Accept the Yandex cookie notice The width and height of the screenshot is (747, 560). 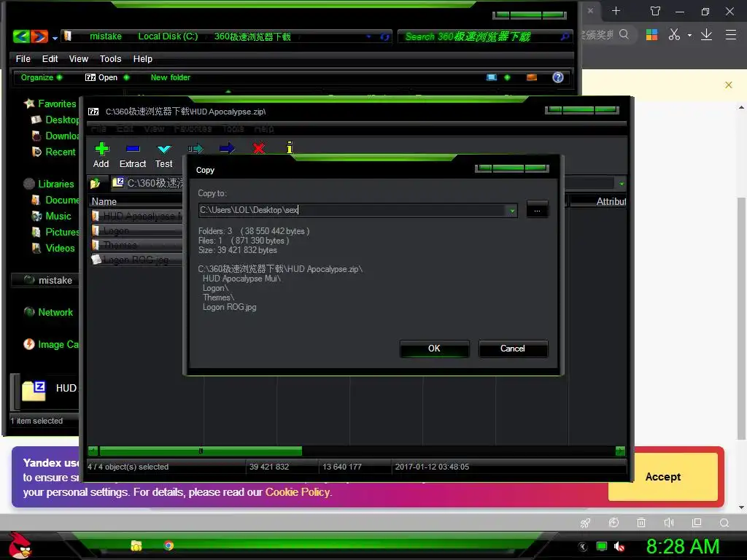pos(662,477)
